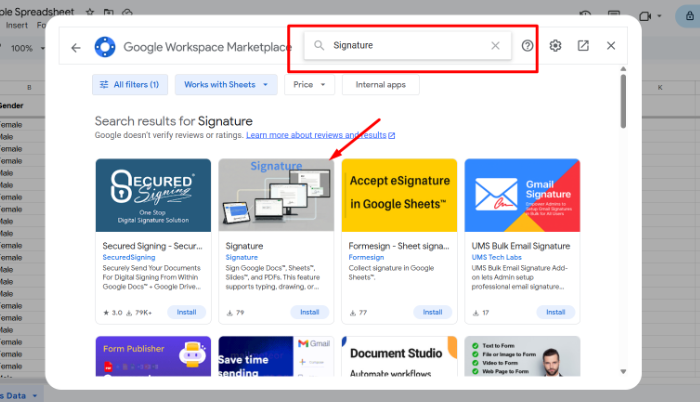Clear the search text with X icon
This screenshot has height=402, width=700.
495,46
